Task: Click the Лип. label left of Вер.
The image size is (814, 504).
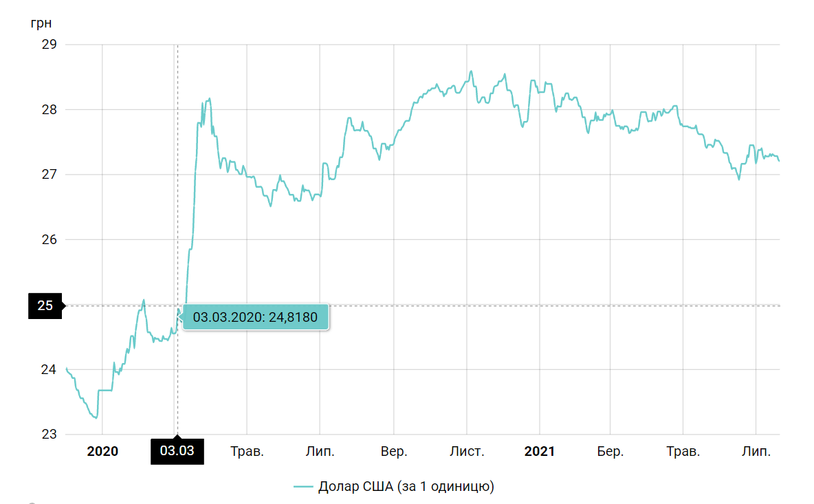Action: (320, 452)
